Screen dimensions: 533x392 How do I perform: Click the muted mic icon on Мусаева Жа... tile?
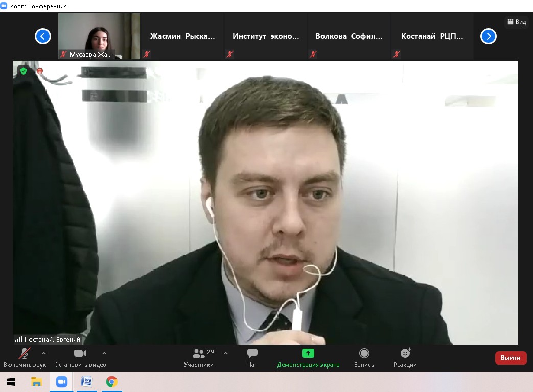point(63,54)
